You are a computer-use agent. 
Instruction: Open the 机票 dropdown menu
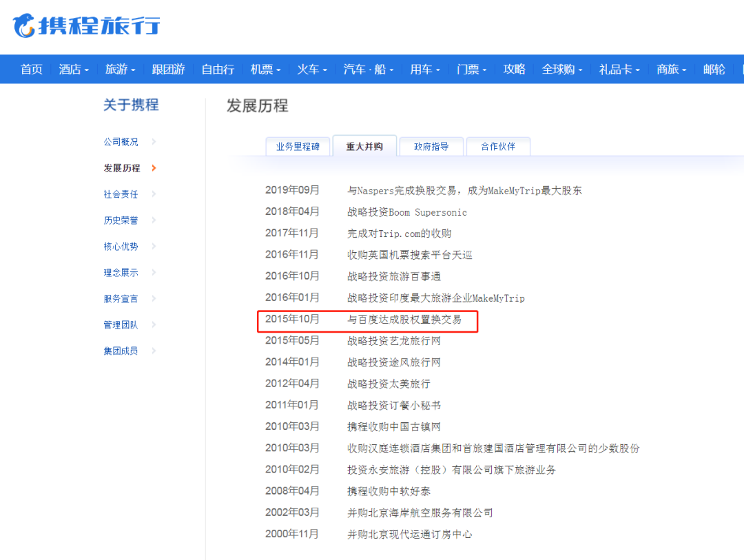266,70
